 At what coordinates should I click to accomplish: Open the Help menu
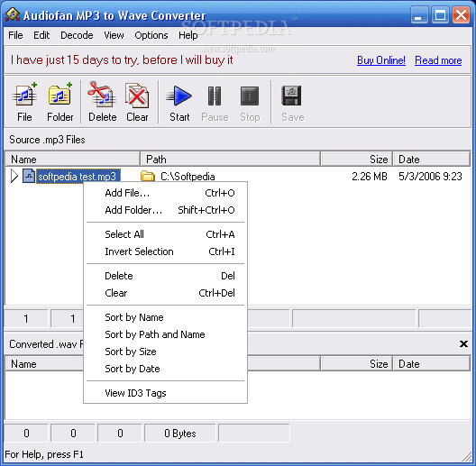click(x=188, y=35)
